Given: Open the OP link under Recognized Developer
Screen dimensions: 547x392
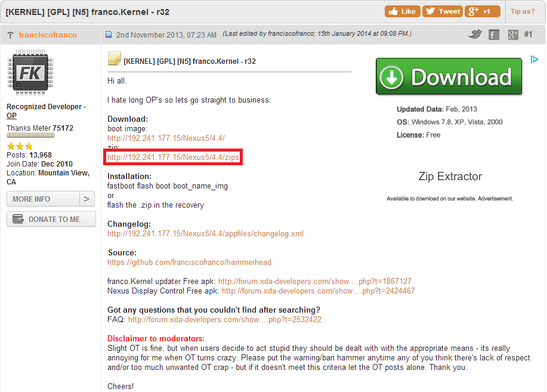Looking at the screenshot, I should [x=11, y=116].
